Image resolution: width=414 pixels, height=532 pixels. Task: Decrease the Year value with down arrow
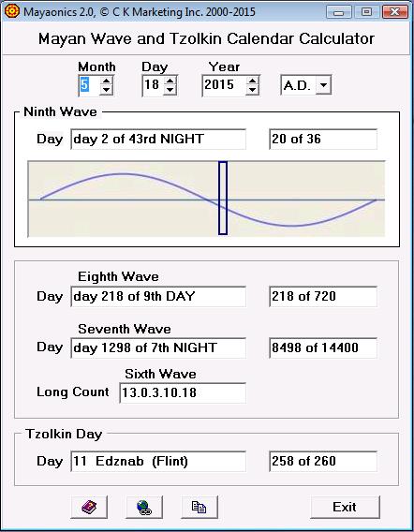pos(252,90)
